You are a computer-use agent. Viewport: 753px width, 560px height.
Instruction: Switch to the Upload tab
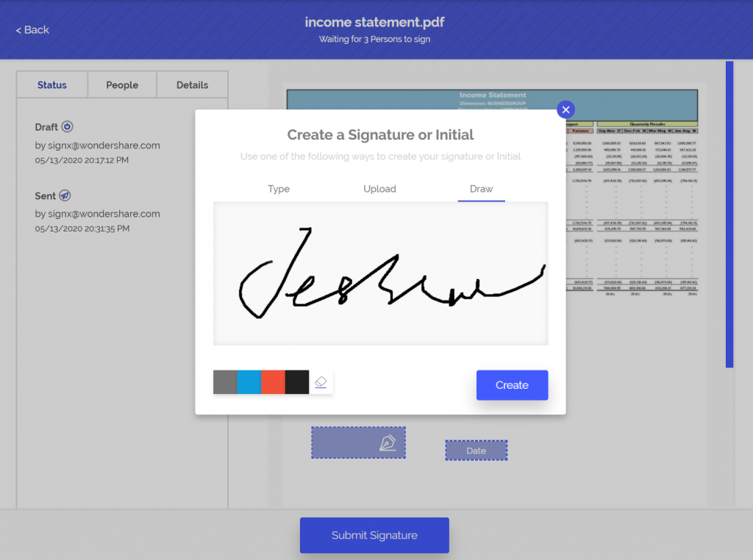point(379,189)
